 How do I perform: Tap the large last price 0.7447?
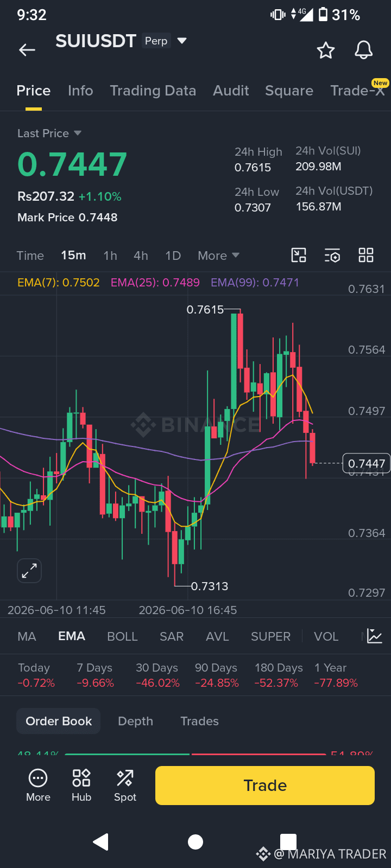[72, 164]
